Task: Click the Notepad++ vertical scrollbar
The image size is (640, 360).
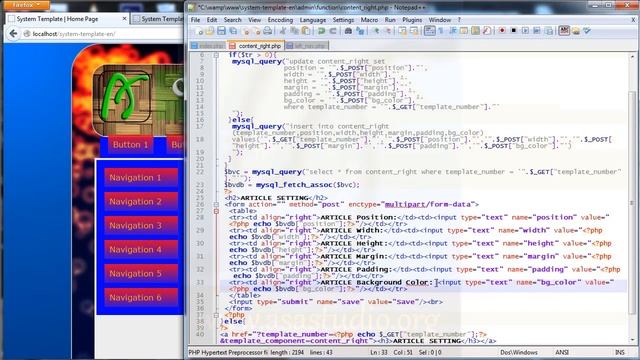Action: [x=632, y=198]
